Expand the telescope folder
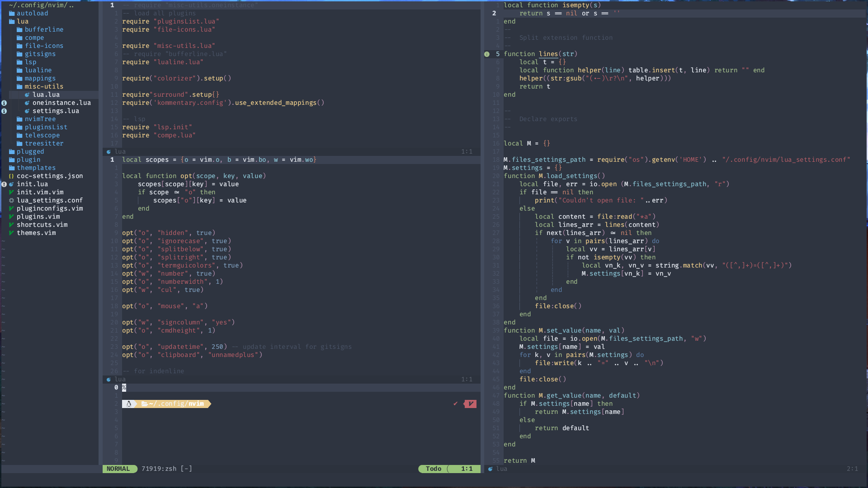Image resolution: width=868 pixels, height=488 pixels. pyautogui.click(x=42, y=135)
